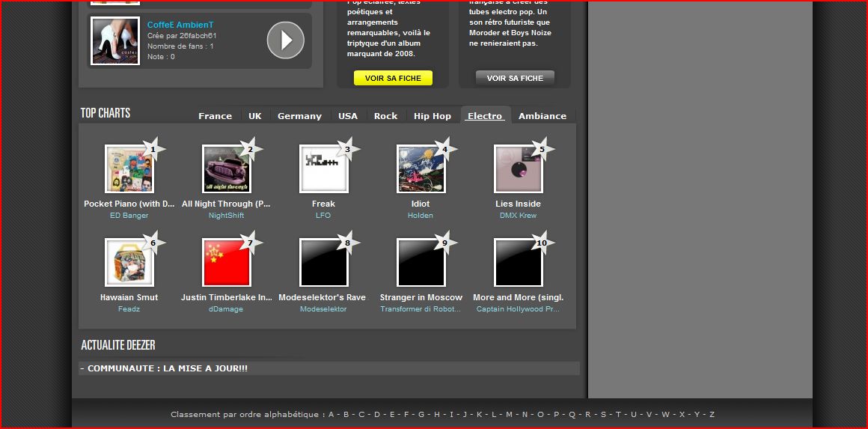Image resolution: width=868 pixels, height=429 pixels.
Task: Switch to the USA chart tab
Action: [x=348, y=116]
